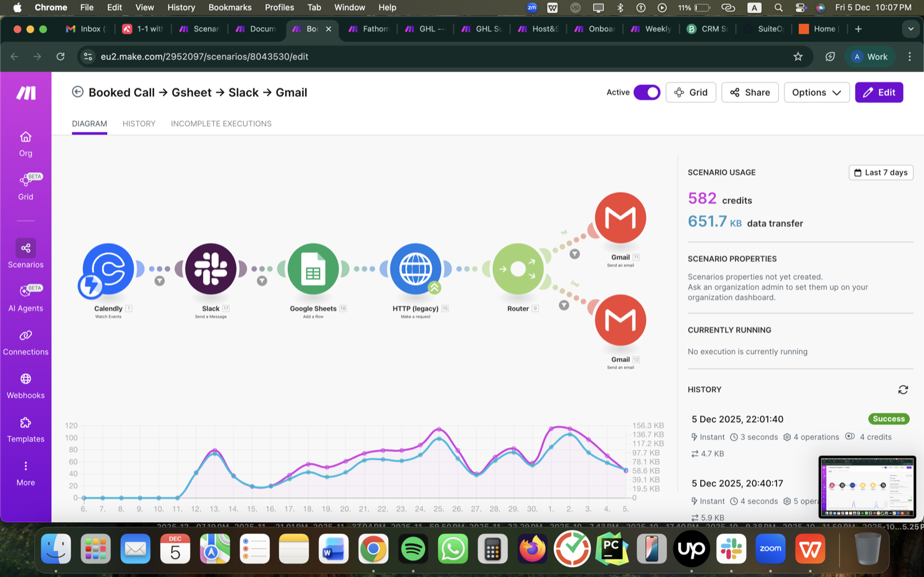Open PyCharm from the Dock
This screenshot has width=924, height=577.
612,549
